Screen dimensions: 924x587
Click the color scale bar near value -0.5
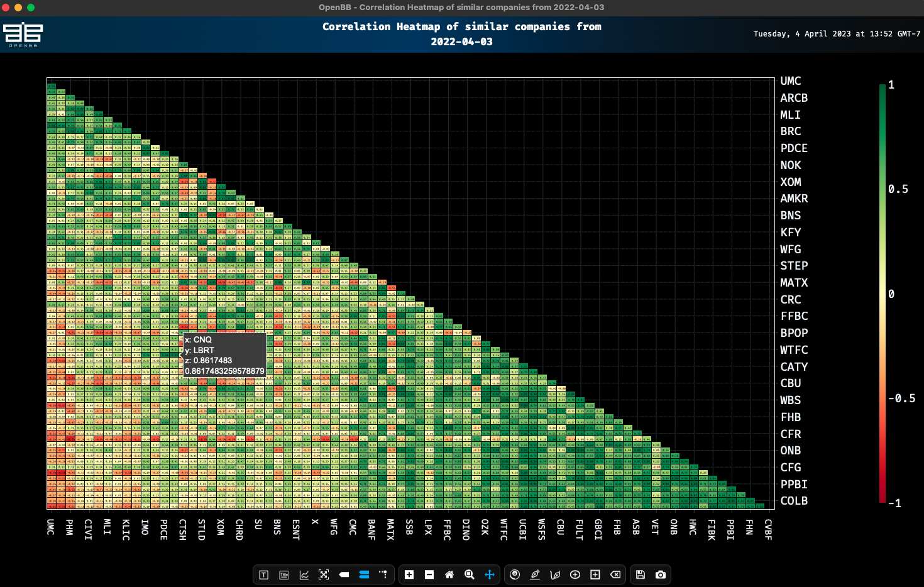click(883, 398)
